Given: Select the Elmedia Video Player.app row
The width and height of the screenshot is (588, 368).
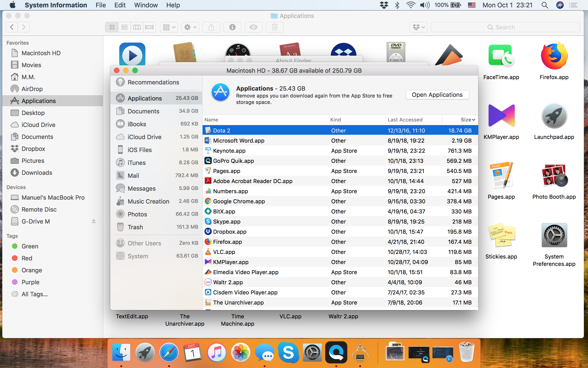Looking at the screenshot, I should [340, 272].
